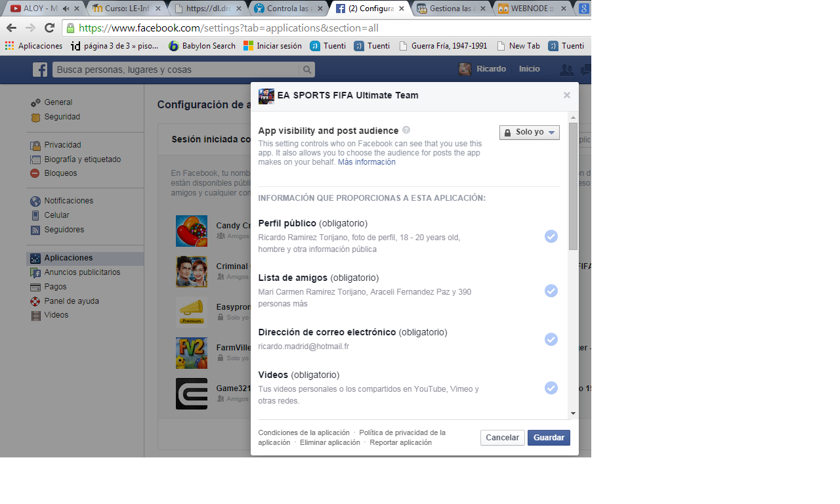
Task: Click the browser address bar
Action: click(328, 28)
